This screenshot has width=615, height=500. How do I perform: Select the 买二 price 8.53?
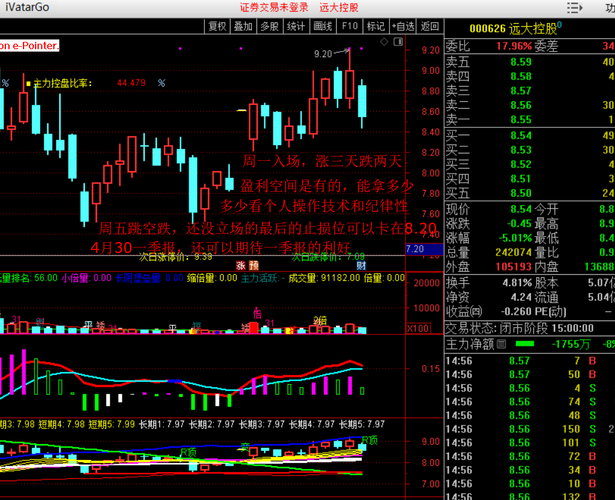521,150
